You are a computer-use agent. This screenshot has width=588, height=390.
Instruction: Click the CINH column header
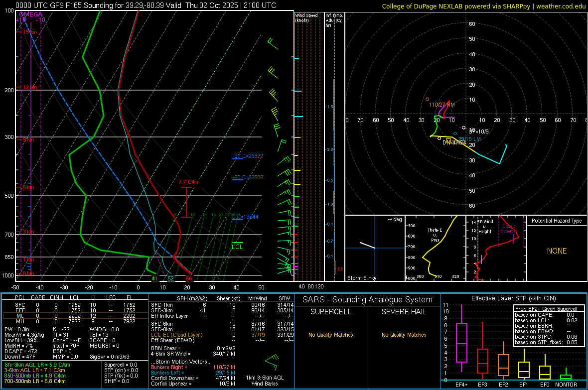(57, 297)
